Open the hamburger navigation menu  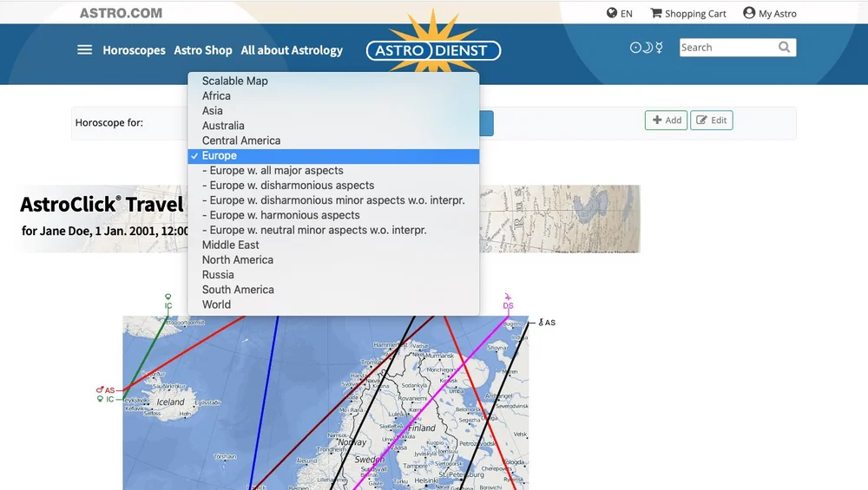pyautogui.click(x=85, y=49)
